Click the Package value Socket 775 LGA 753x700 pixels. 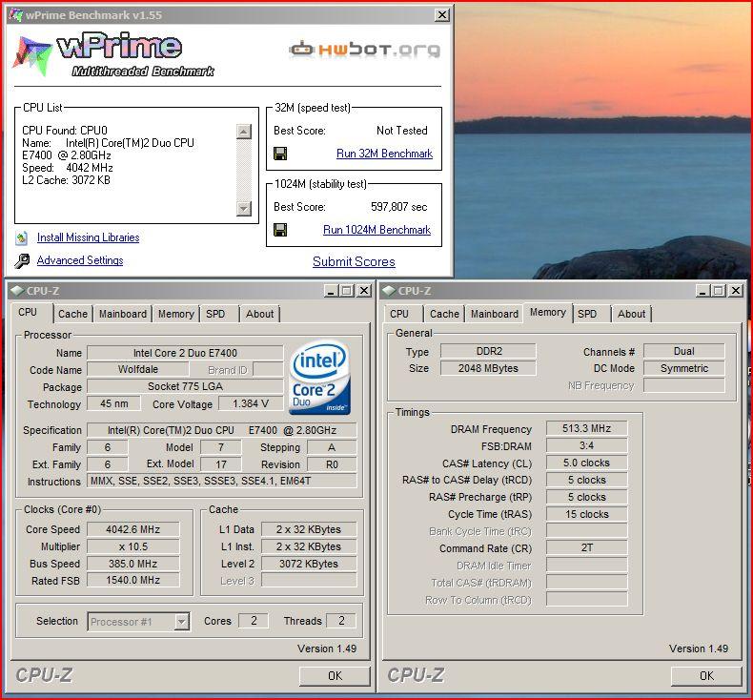tap(185, 387)
